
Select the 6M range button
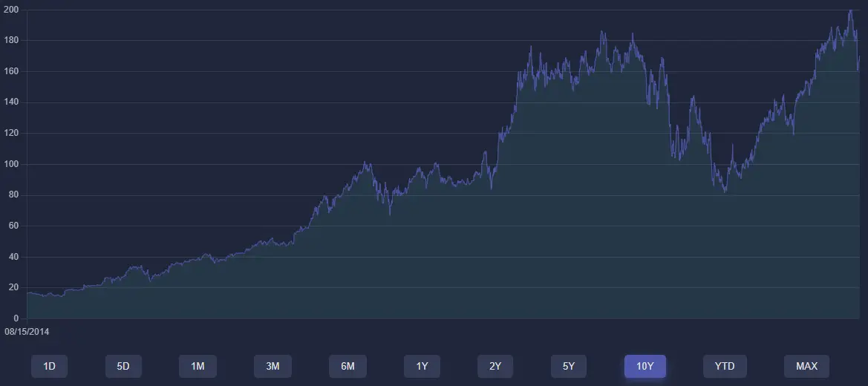click(x=347, y=366)
